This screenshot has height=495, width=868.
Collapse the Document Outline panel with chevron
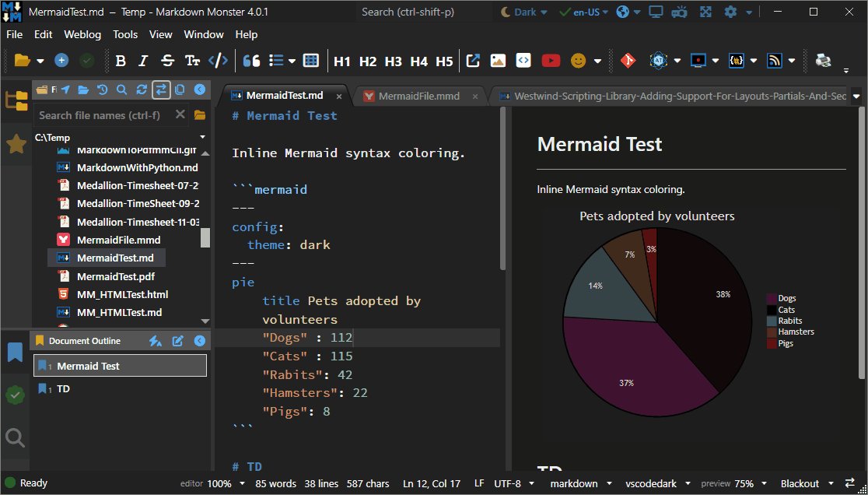(200, 341)
